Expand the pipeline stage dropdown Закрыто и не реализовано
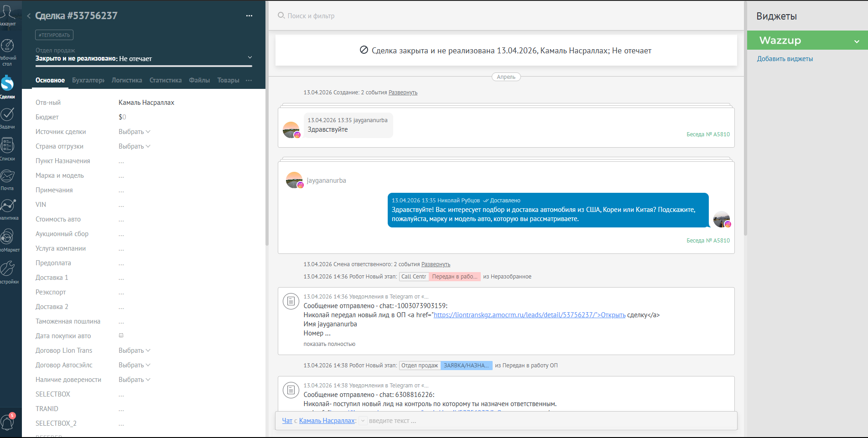Screen dimensions: 868x438 249,57
